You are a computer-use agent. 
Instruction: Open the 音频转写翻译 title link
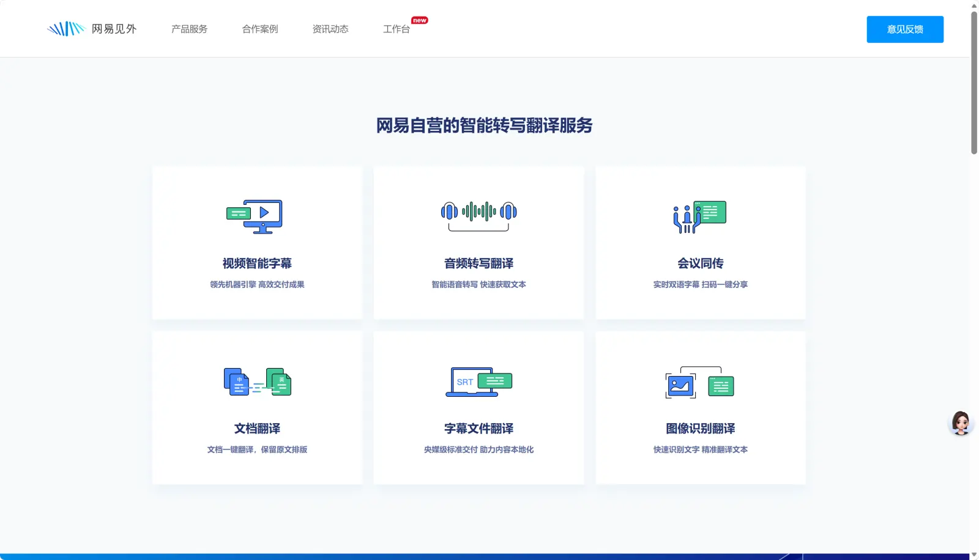[x=478, y=263]
